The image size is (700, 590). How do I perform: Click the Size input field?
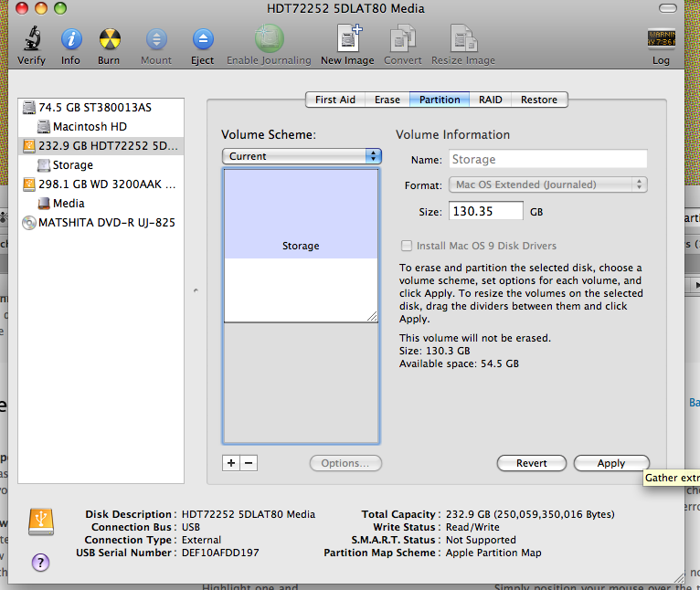coord(485,211)
